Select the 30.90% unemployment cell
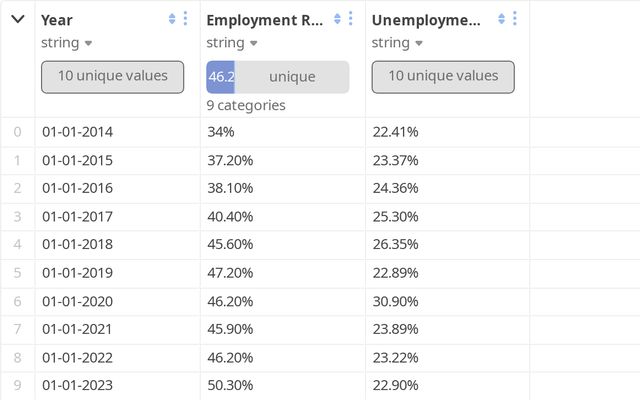 [x=395, y=301]
